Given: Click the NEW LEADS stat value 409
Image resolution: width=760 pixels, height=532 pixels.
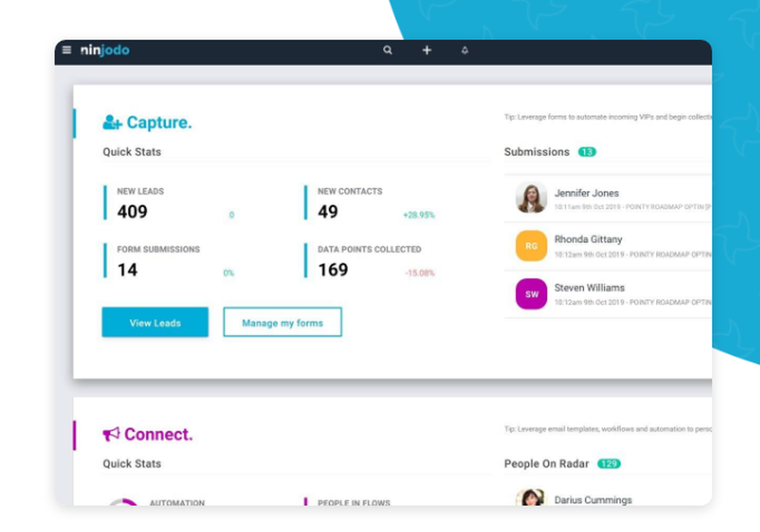Looking at the screenshot, I should point(131,212).
